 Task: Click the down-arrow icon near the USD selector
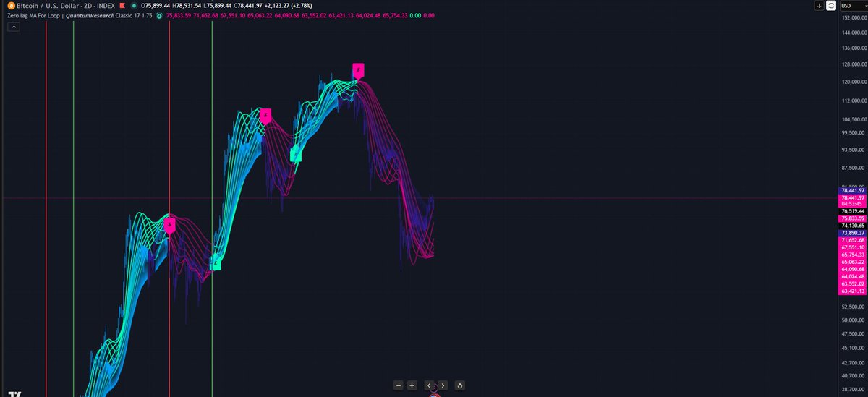coord(819,6)
